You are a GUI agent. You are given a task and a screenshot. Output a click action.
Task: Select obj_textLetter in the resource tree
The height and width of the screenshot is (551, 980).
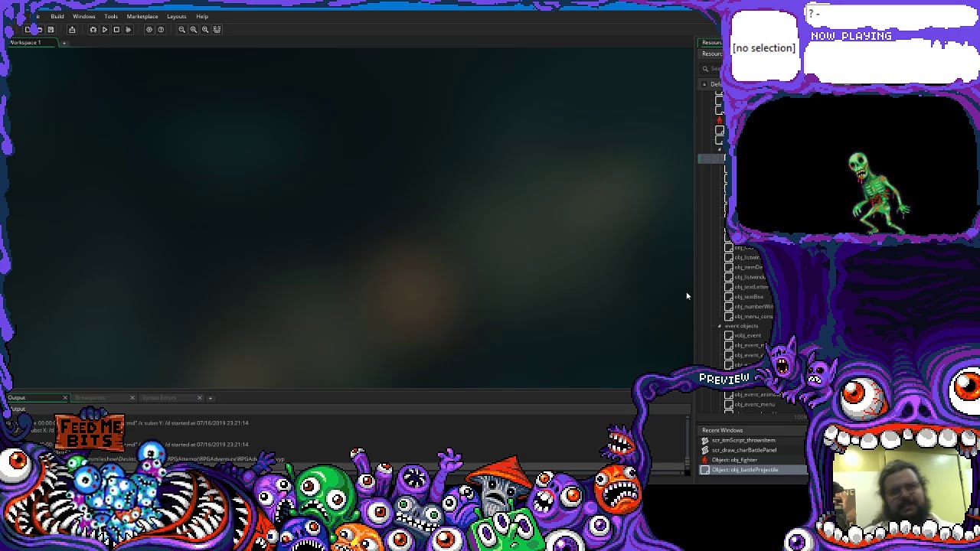pos(751,287)
